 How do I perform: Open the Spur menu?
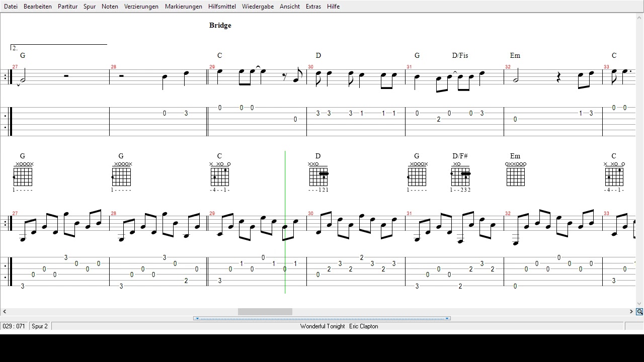tap(90, 7)
